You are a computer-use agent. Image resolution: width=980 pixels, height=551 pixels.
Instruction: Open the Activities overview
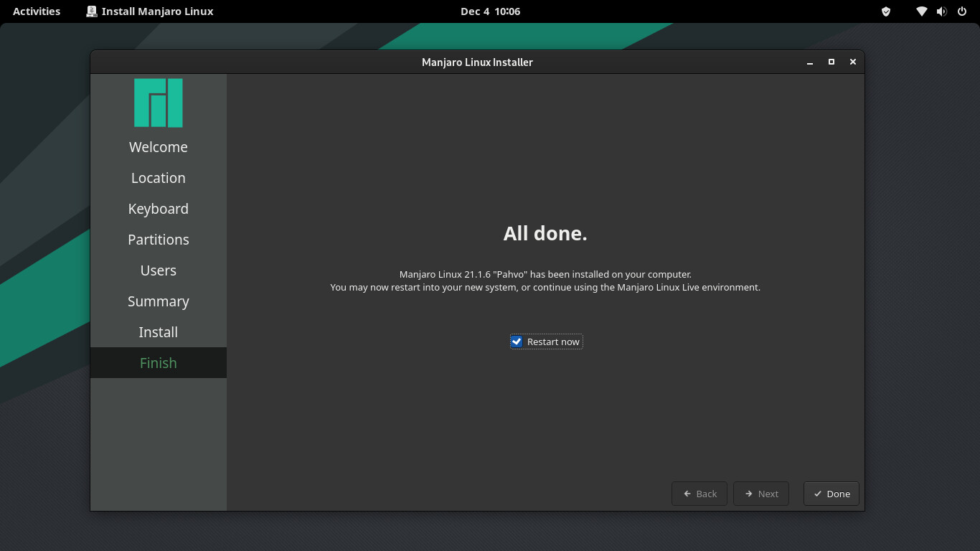pyautogui.click(x=37, y=11)
